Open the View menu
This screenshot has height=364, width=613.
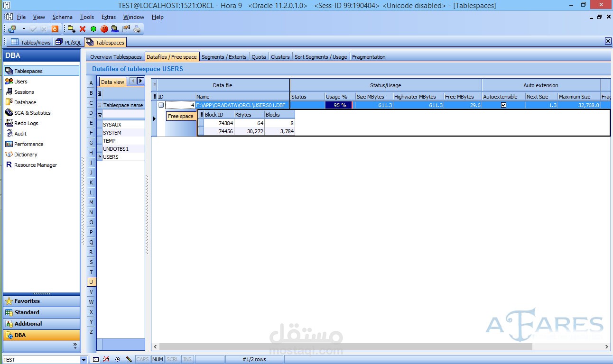(x=39, y=17)
